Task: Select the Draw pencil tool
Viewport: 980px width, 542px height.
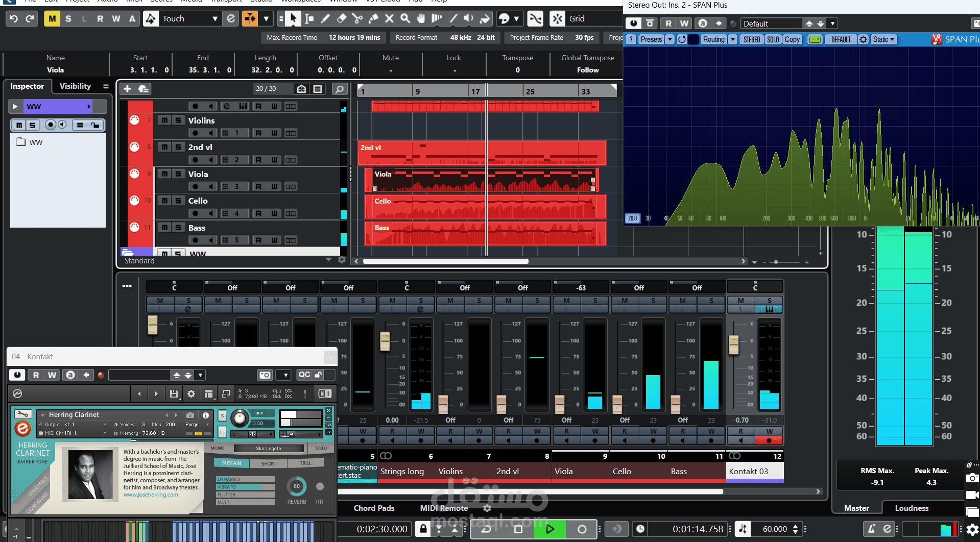Action: [x=325, y=19]
